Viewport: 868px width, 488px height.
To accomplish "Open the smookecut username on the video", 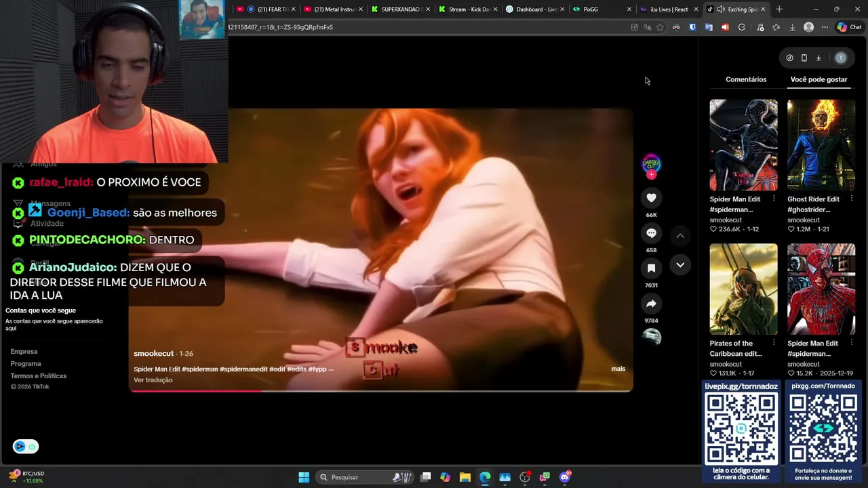I will (x=153, y=354).
